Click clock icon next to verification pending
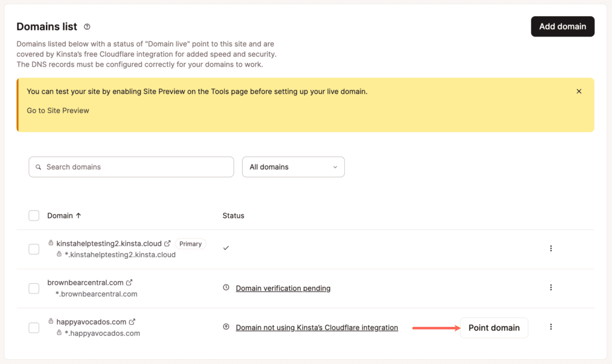The width and height of the screenshot is (612, 364). click(226, 287)
